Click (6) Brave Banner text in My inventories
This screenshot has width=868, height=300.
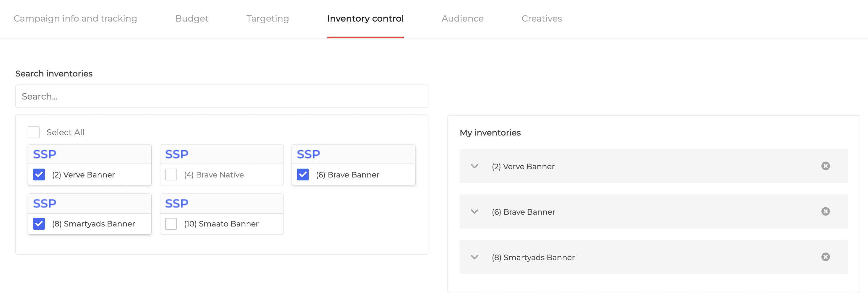tap(523, 212)
